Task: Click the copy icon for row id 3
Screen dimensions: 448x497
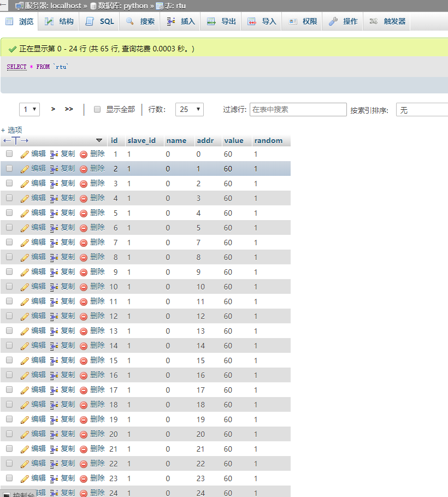Action: coord(54,184)
